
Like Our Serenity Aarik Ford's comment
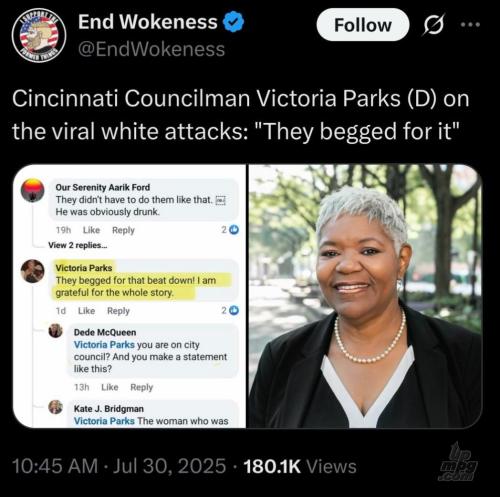[91, 230]
